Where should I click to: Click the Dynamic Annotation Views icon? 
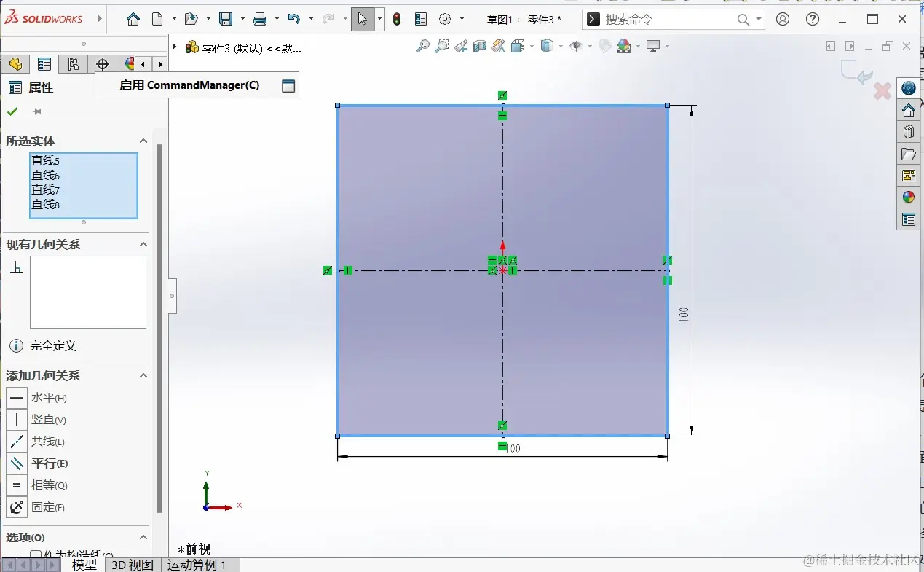click(x=498, y=47)
